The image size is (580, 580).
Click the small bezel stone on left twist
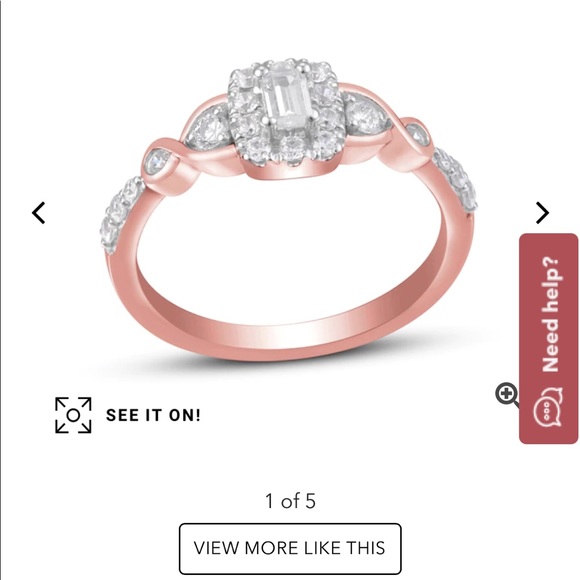157,162
